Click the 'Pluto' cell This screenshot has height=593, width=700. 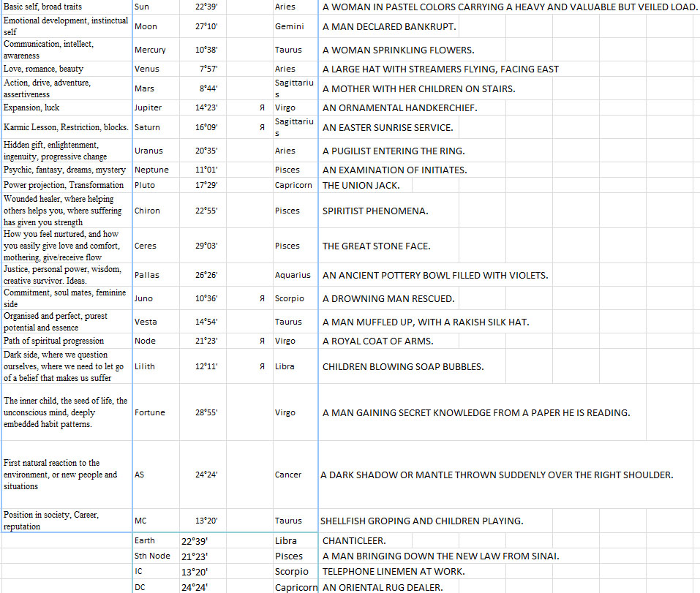pos(156,185)
